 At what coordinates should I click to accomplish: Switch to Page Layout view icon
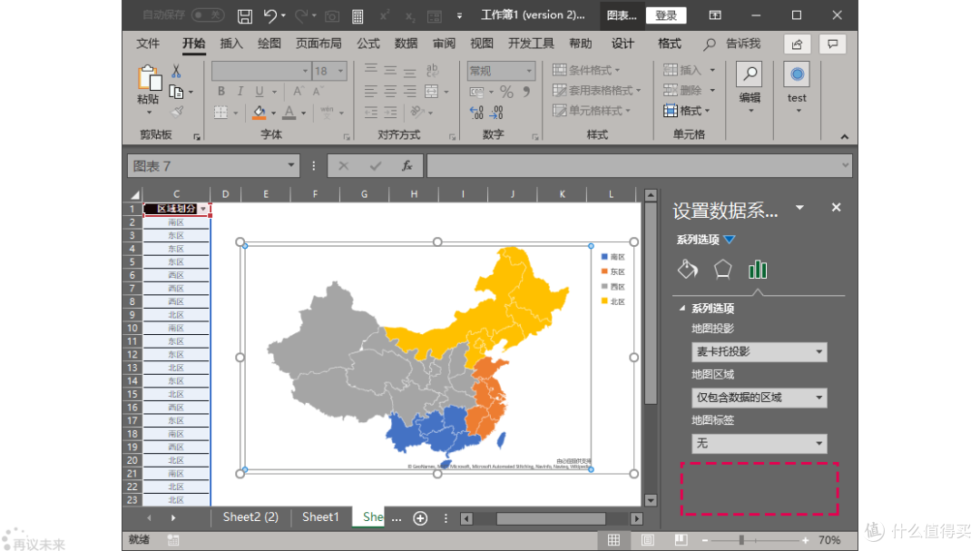648,540
